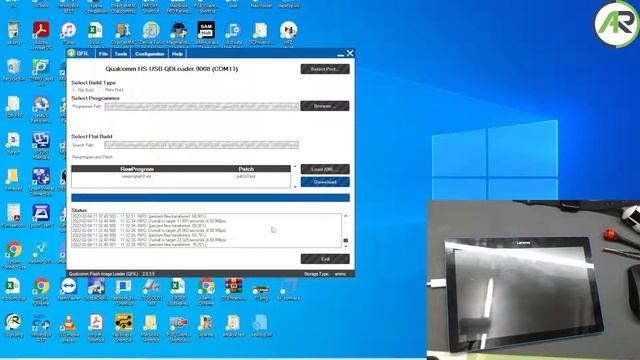Click the Load XML button
The image size is (640, 360).
(x=325, y=169)
